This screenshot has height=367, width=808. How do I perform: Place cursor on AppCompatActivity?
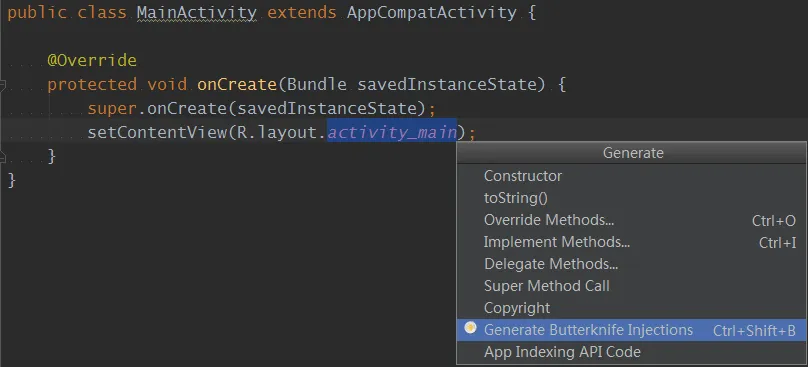431,12
